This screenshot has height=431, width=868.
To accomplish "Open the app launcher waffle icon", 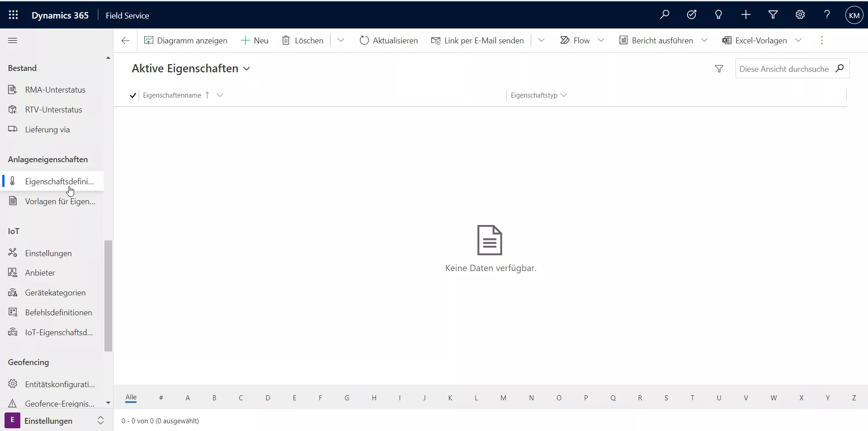I will pyautogui.click(x=13, y=15).
